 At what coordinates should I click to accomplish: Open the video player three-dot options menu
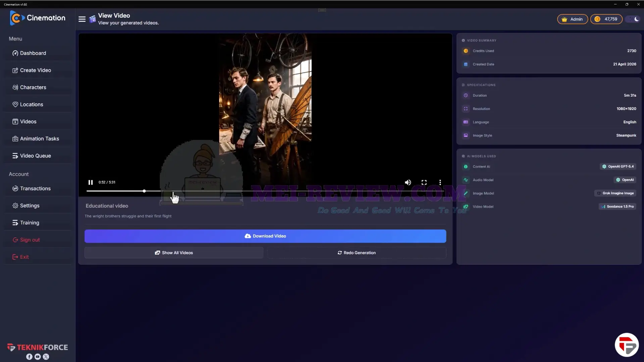click(x=440, y=182)
